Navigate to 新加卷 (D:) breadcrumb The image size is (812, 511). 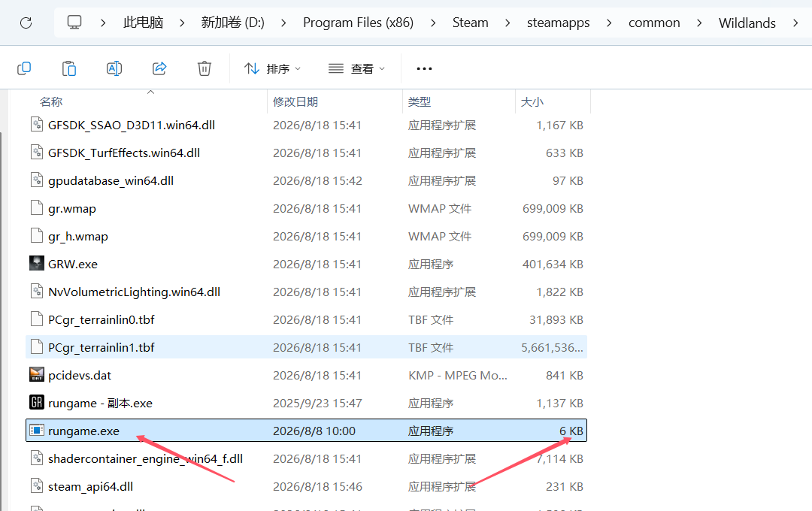click(x=232, y=23)
